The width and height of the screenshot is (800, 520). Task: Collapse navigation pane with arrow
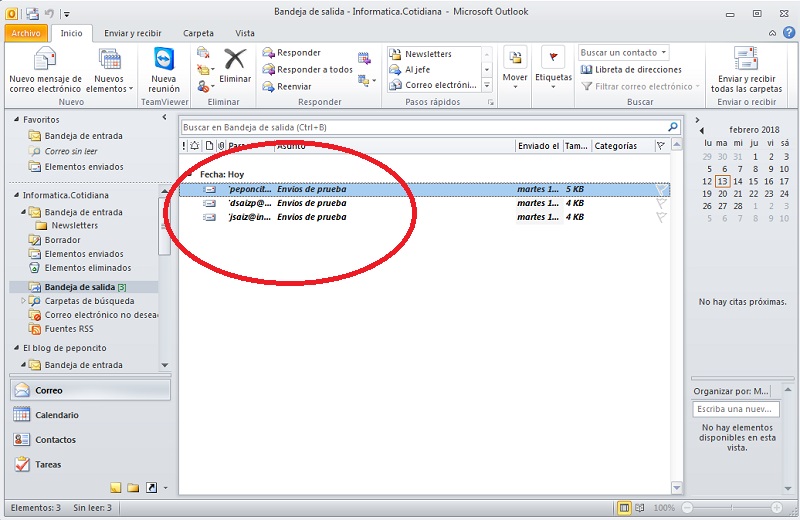pos(164,117)
